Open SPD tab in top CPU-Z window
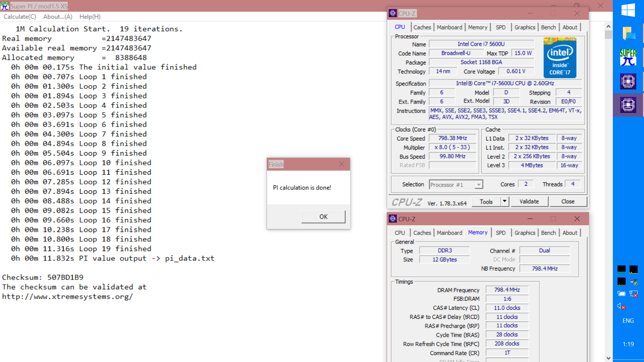 coord(500,27)
